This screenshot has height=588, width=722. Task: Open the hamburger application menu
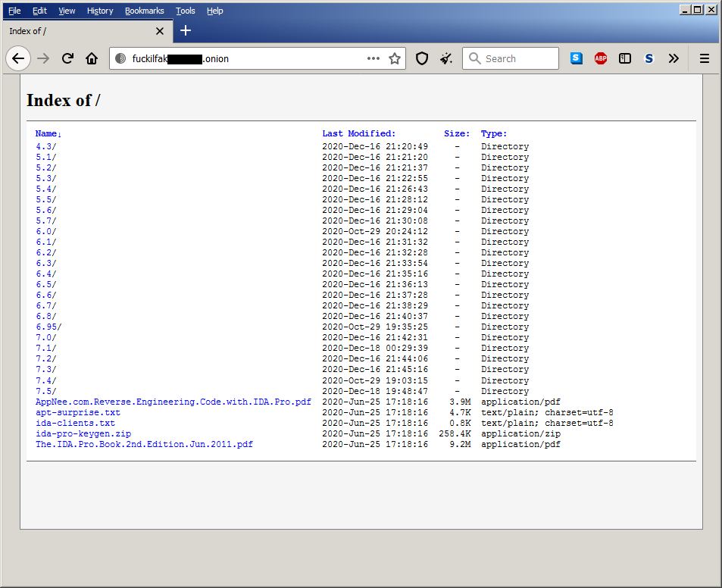pos(705,58)
